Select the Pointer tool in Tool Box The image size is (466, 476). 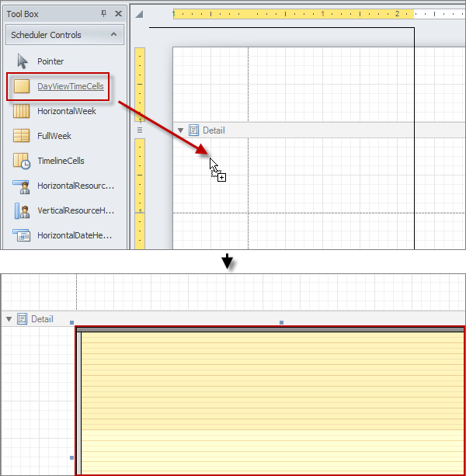click(x=50, y=61)
